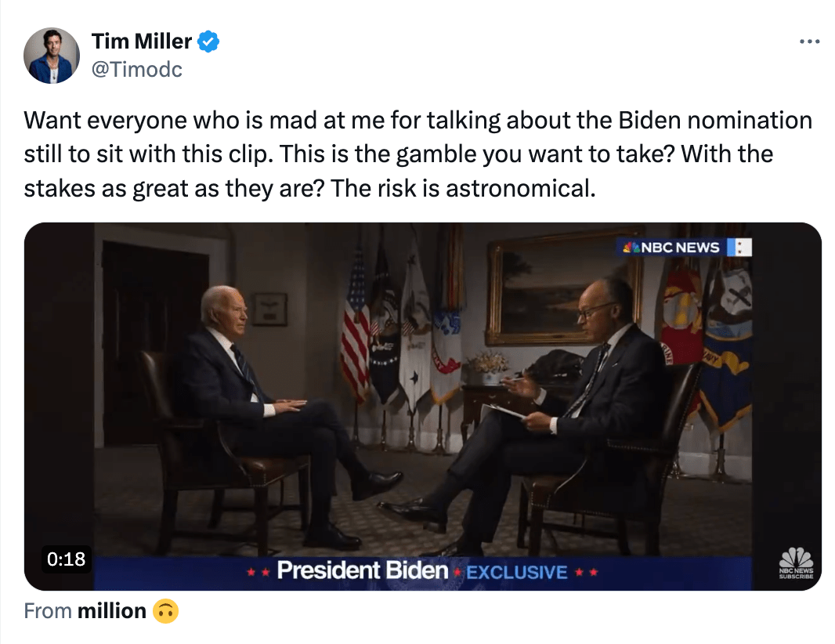The width and height of the screenshot is (835, 644).
Task: Open the @Timodc handle link
Action: [137, 69]
